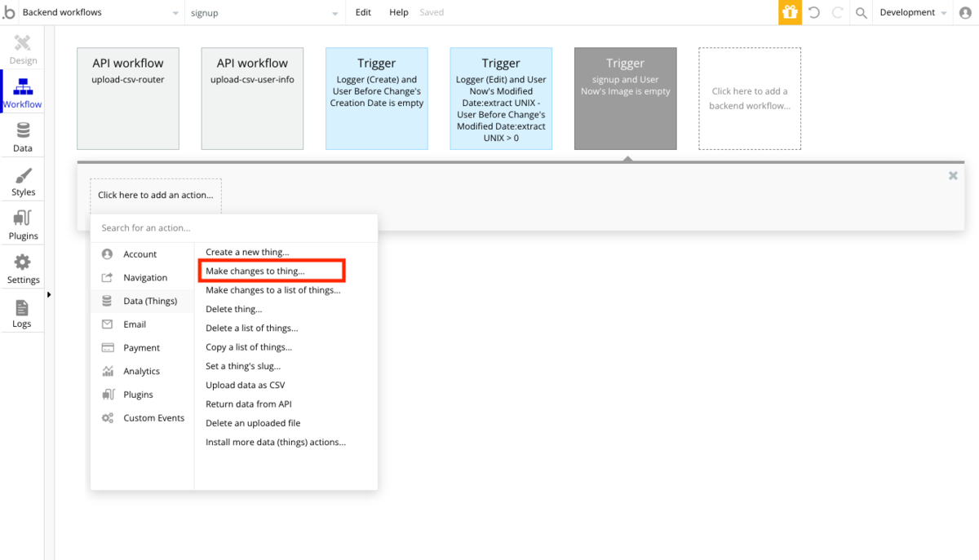The image size is (979, 560).
Task: Click the orange gift icon
Action: pos(789,12)
